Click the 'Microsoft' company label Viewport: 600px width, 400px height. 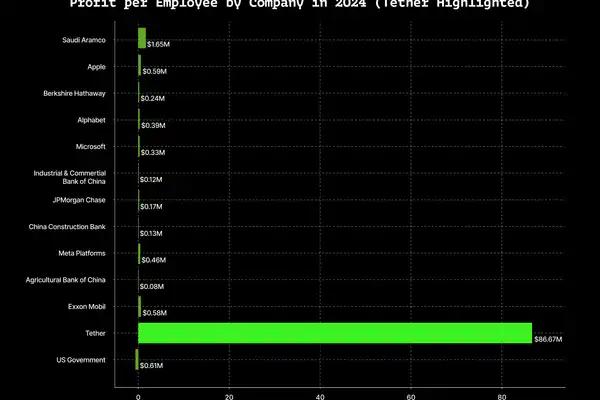click(x=91, y=147)
